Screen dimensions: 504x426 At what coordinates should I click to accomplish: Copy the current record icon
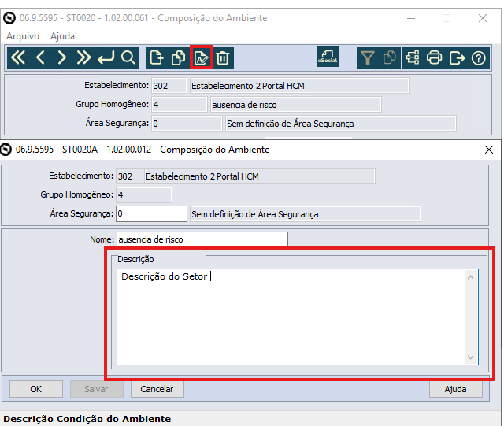click(179, 57)
